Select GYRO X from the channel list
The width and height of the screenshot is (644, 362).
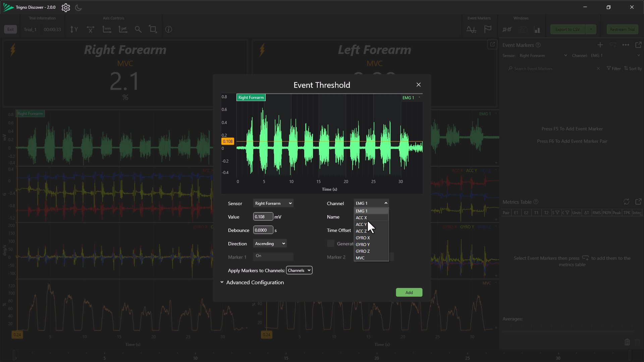click(x=363, y=238)
